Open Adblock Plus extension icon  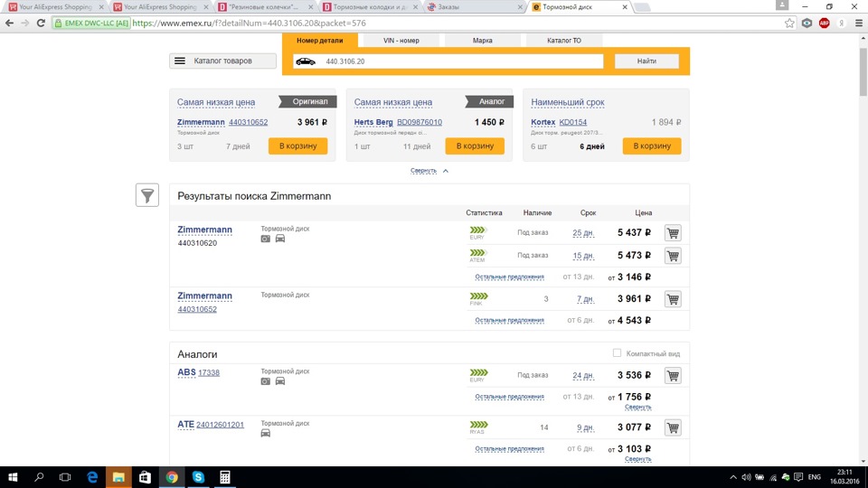pyautogui.click(x=825, y=23)
